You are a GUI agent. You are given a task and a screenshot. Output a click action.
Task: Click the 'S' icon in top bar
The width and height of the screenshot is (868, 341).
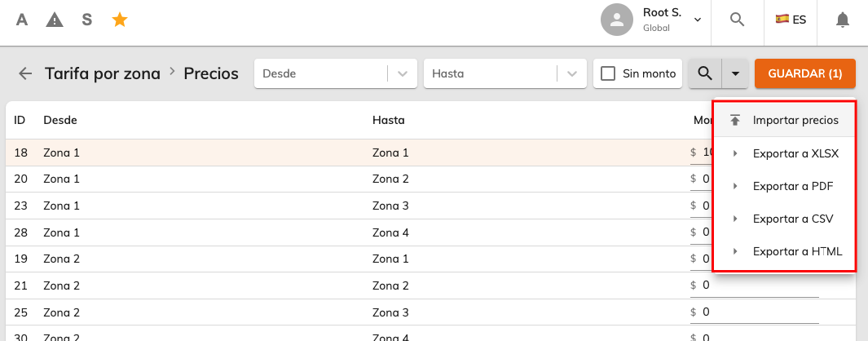click(87, 20)
